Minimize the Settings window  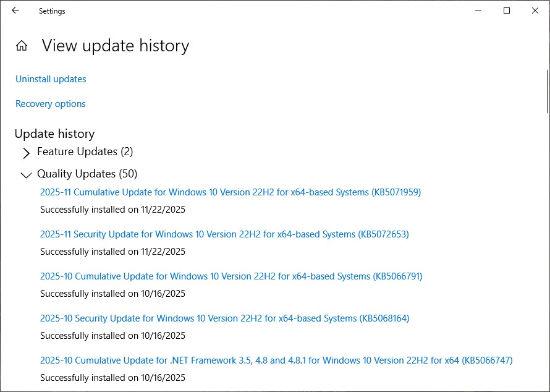coord(478,11)
